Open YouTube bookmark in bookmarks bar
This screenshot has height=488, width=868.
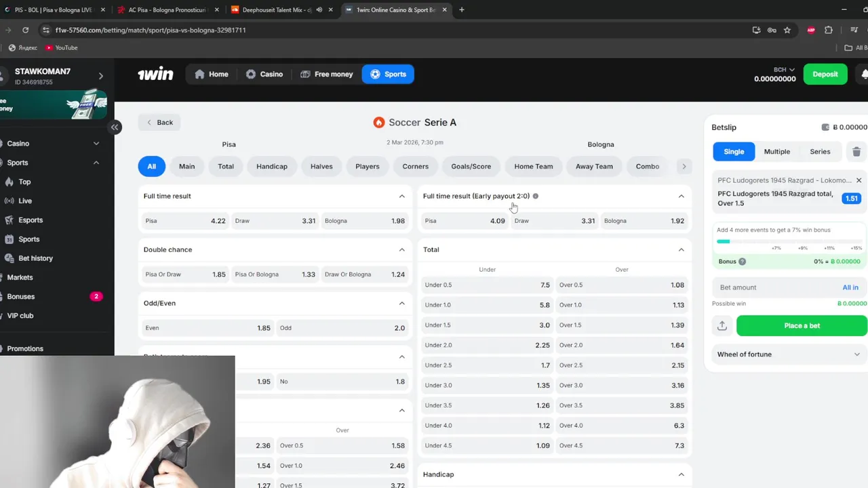(x=62, y=47)
